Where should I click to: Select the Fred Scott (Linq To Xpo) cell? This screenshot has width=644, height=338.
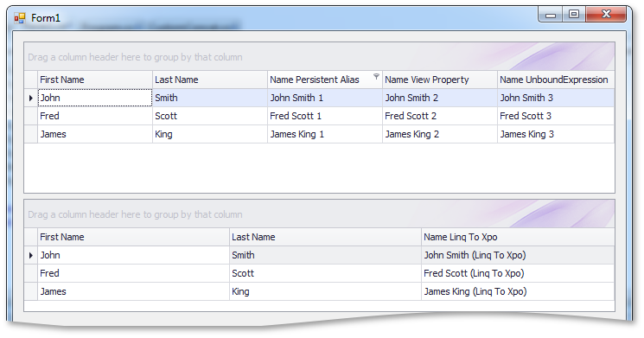(x=518, y=273)
